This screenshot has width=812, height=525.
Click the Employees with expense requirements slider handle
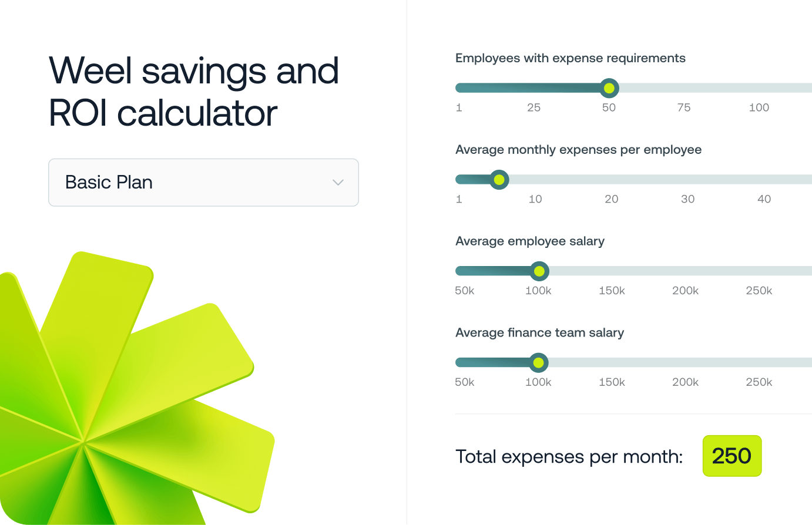pos(609,88)
